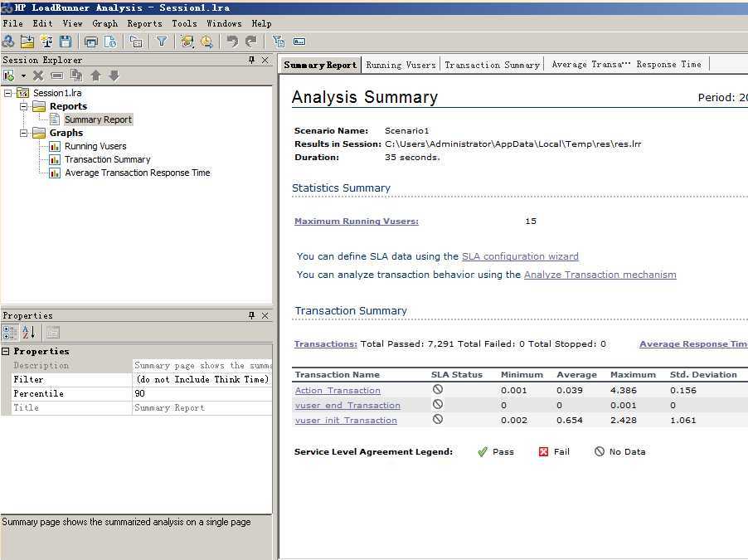The height and width of the screenshot is (560, 748).
Task: Select the Session1.lra root item
Action: point(57,93)
